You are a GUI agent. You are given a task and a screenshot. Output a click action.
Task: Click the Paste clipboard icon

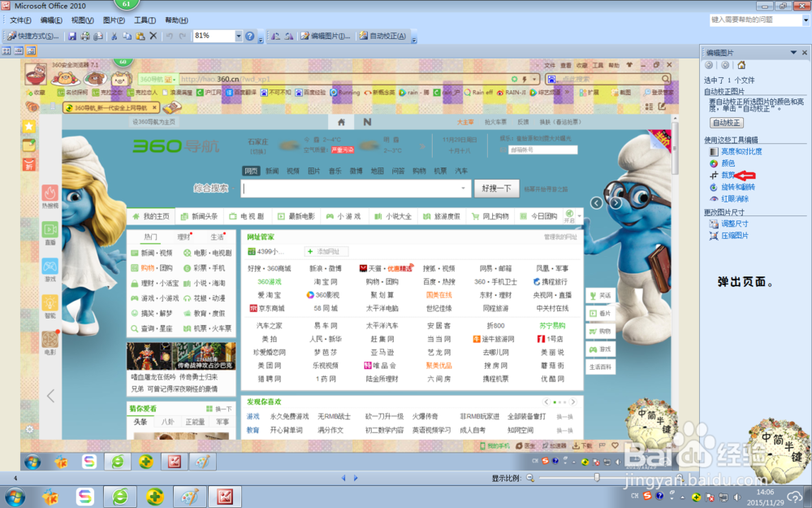tap(140, 36)
